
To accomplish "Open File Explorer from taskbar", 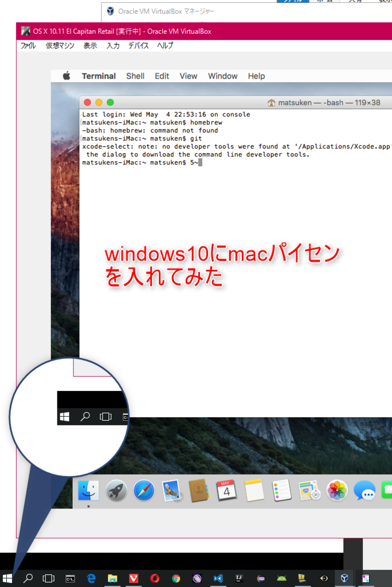I will [x=112, y=578].
